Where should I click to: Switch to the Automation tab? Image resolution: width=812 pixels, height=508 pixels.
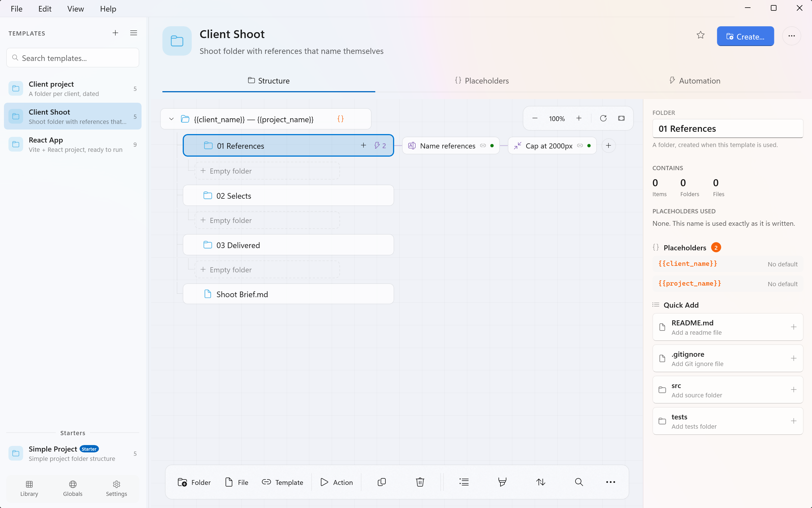point(694,81)
